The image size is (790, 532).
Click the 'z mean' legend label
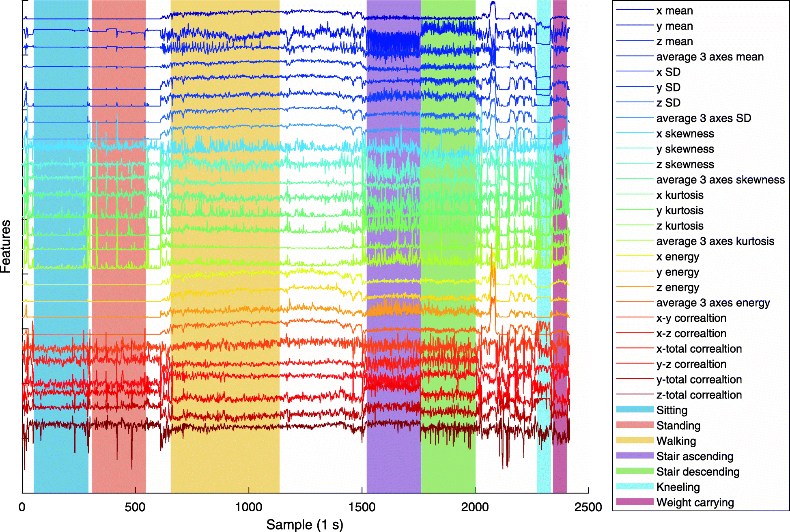point(674,41)
